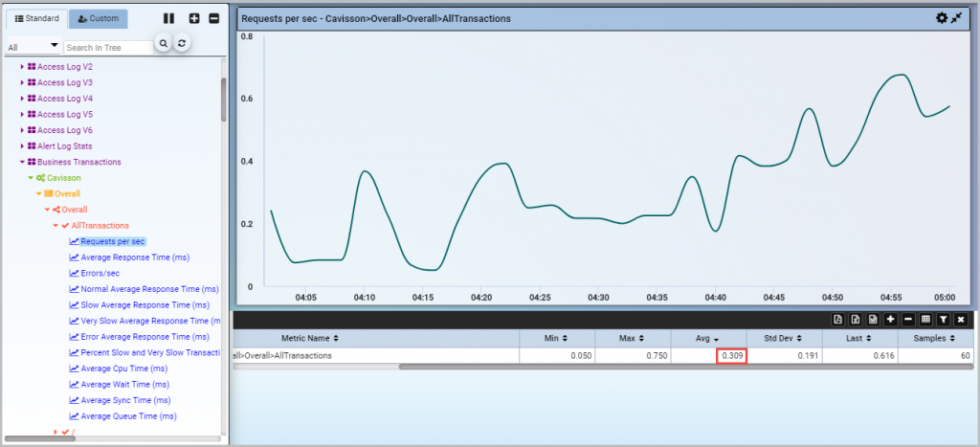The image size is (980, 447).
Task: Pause the tree auto-refresh
Action: pyautogui.click(x=168, y=19)
